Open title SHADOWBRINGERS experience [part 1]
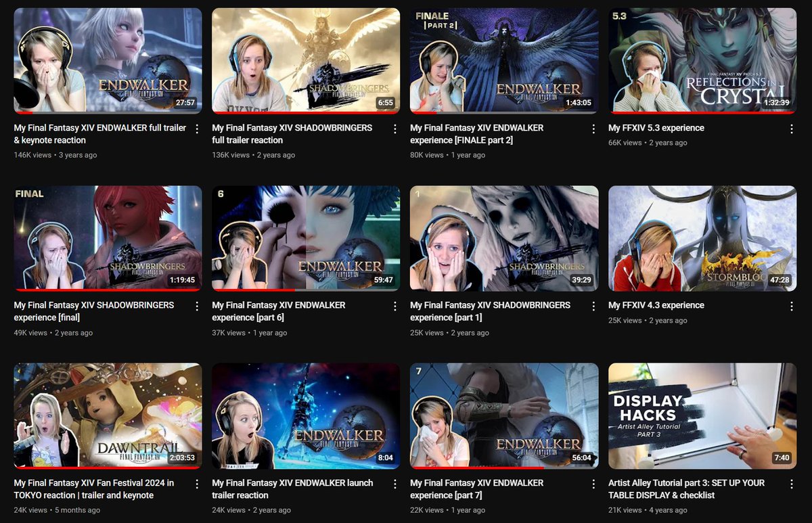 click(x=491, y=311)
